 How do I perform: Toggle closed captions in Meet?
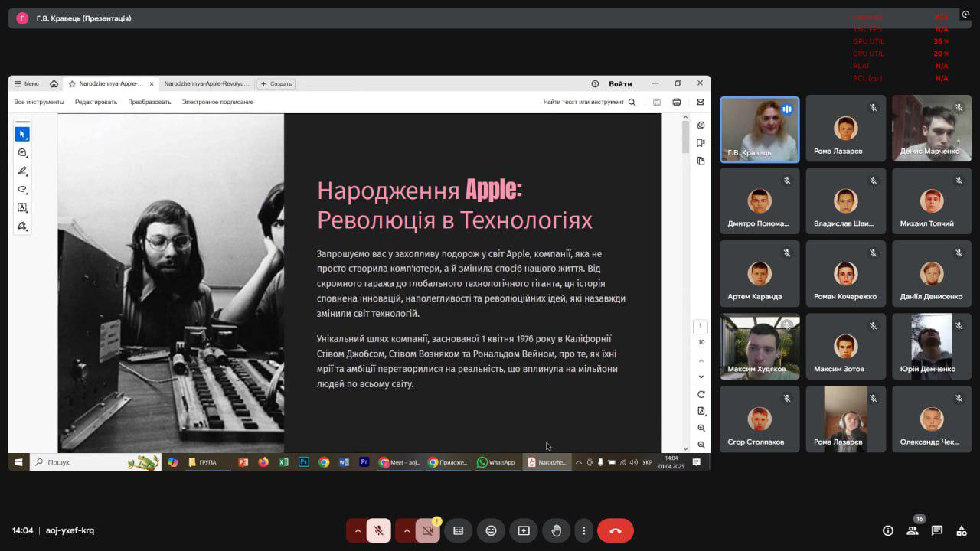(x=458, y=530)
